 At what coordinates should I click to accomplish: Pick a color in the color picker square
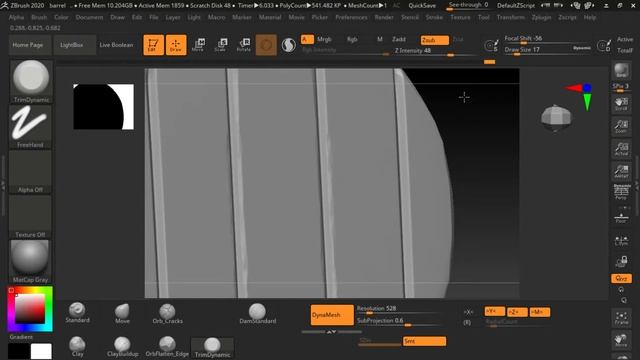pyautogui.click(x=30, y=309)
